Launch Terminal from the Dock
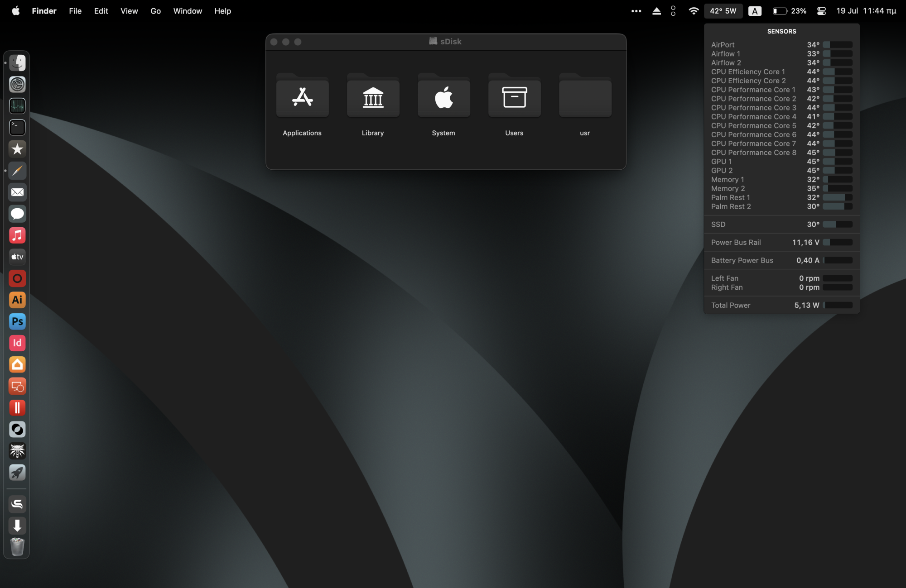The height and width of the screenshot is (588, 906). point(17,128)
